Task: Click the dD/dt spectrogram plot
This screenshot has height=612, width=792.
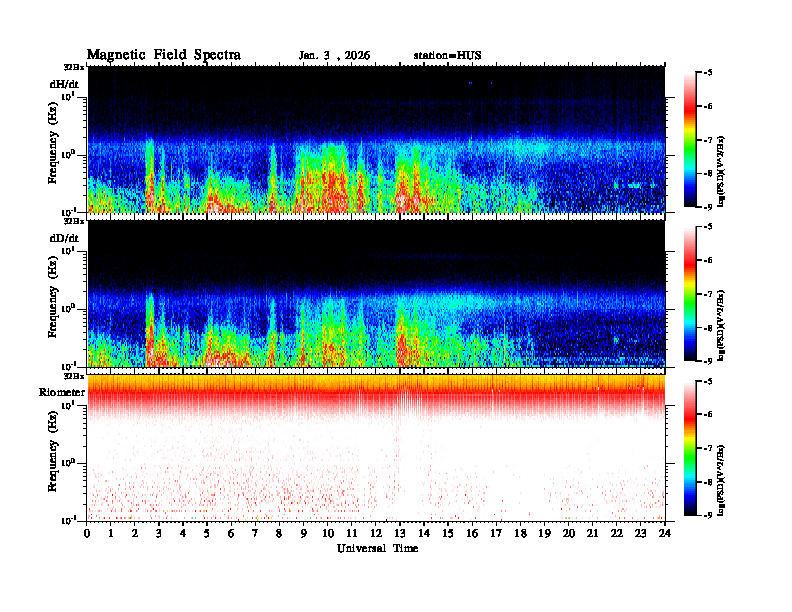Action: pos(376,293)
